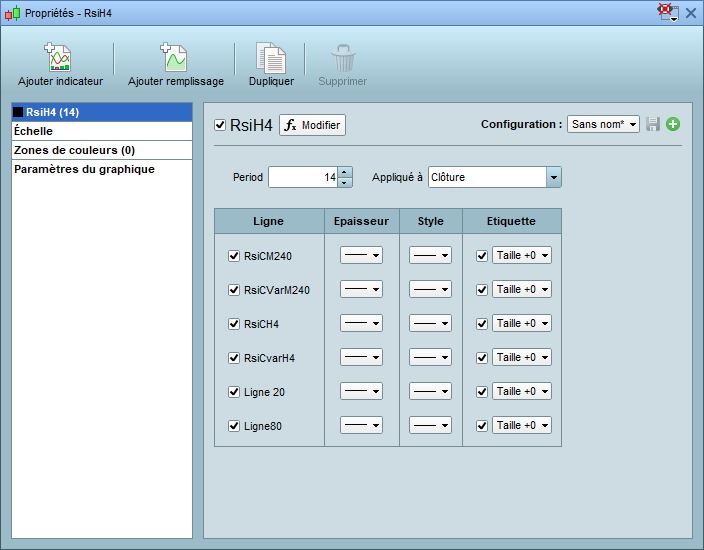
Task: Open the Taille +0 dropdown for Ligne 20
Action: click(522, 392)
